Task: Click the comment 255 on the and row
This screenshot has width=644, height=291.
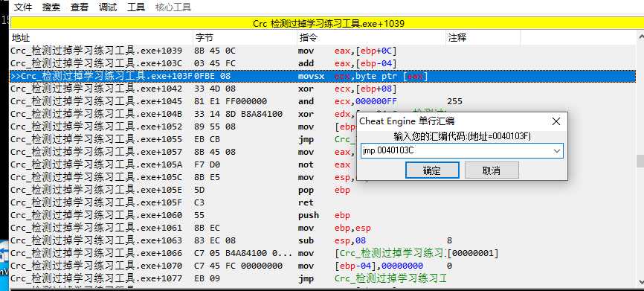Action: pos(455,101)
